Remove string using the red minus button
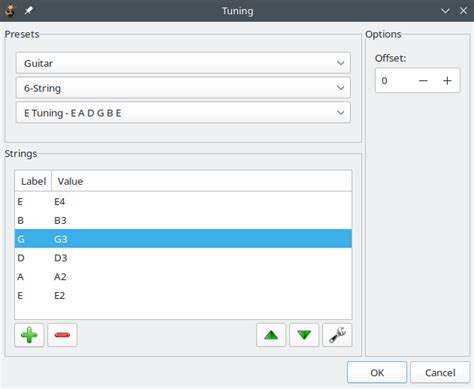The image size is (474, 389). (x=62, y=335)
